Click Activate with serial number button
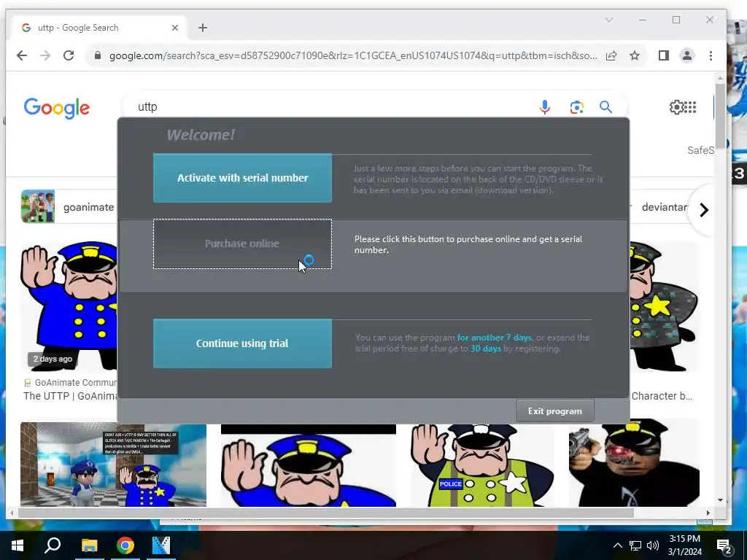The width and height of the screenshot is (747, 560). (x=242, y=178)
